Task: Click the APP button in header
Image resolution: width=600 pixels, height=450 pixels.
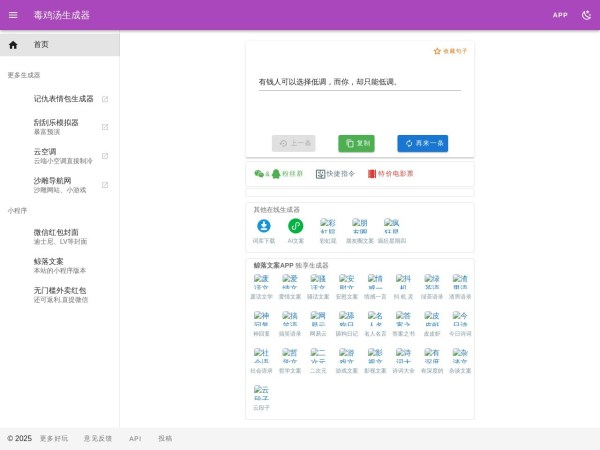Action: pyautogui.click(x=560, y=15)
